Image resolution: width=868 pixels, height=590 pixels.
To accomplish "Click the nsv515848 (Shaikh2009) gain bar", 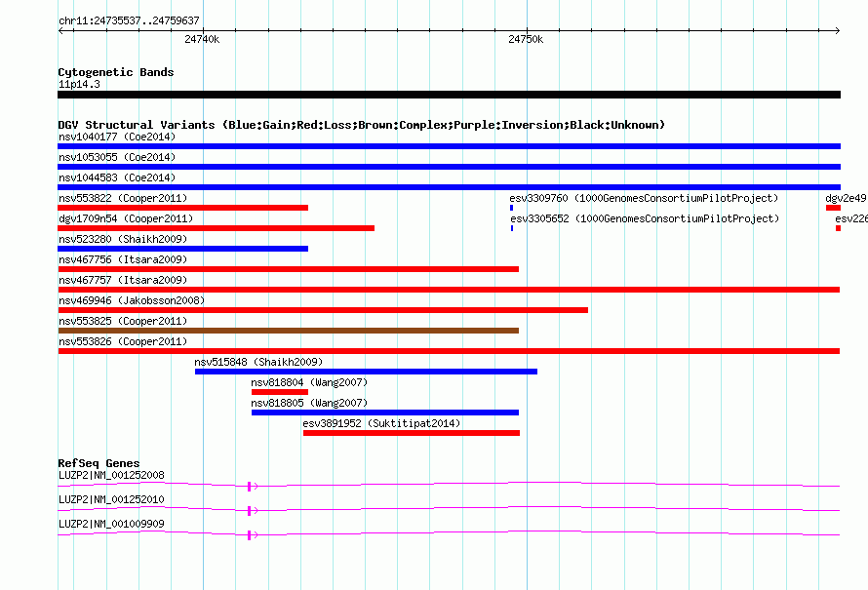I will [x=366, y=372].
